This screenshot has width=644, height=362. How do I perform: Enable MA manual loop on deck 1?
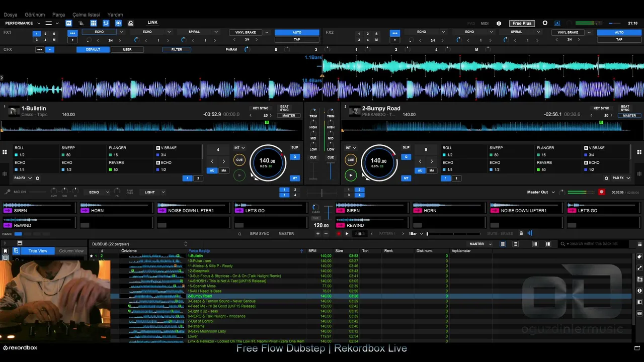(x=224, y=170)
